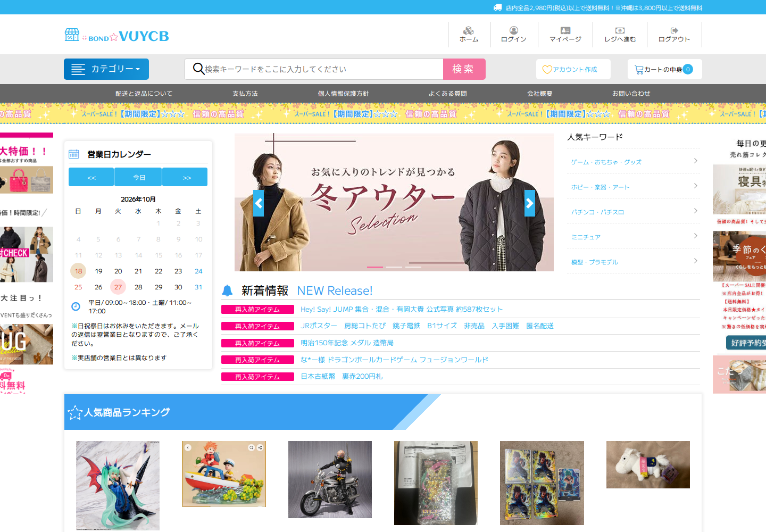This screenshot has width=766, height=532.
Task: Show previous banner slide with left arrow
Action: pos(259,203)
